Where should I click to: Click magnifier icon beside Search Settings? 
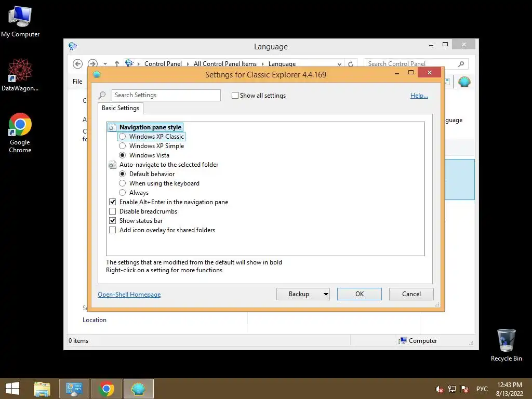click(x=102, y=96)
